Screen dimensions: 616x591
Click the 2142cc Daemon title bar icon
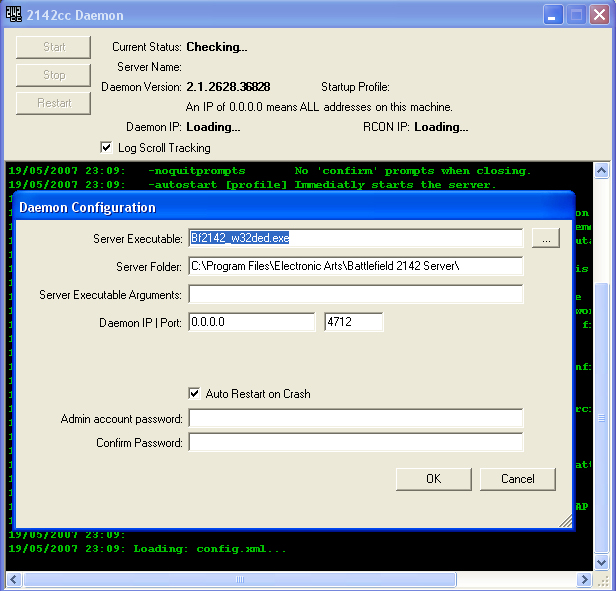(x=14, y=15)
